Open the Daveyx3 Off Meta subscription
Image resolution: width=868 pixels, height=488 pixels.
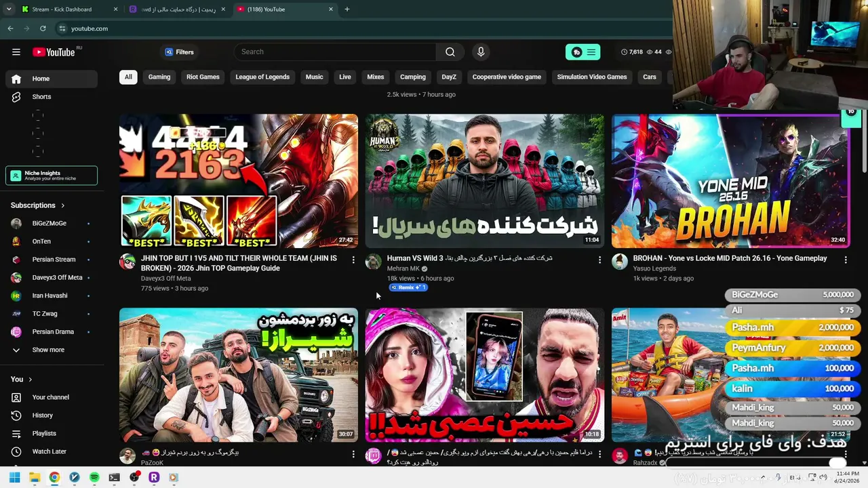(x=52, y=277)
